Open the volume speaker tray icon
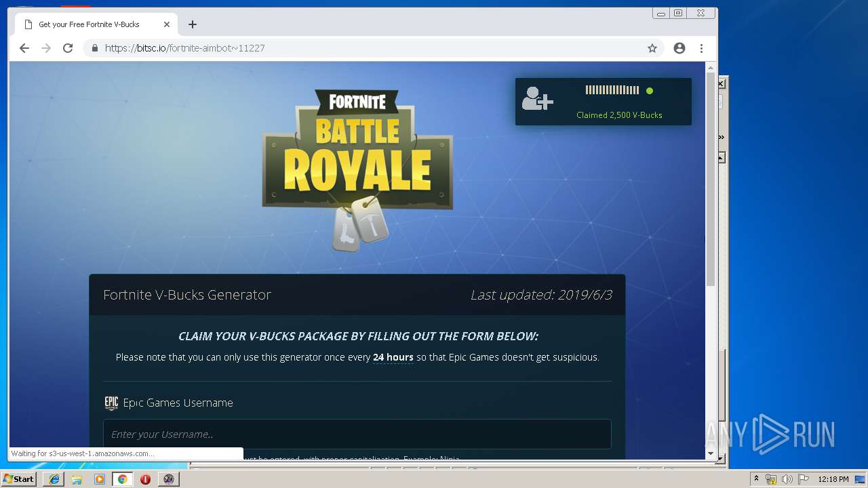The height and width of the screenshot is (488, 868). tap(787, 479)
